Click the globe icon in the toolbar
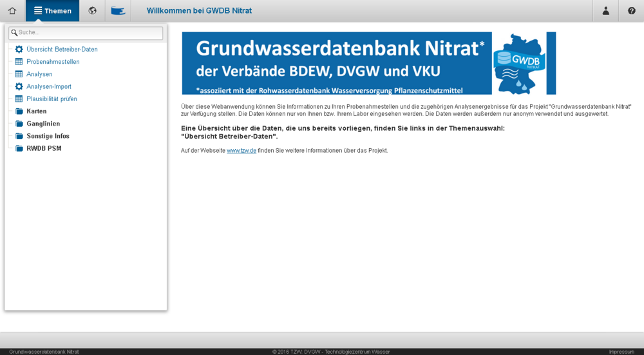The height and width of the screenshot is (355, 644). click(93, 11)
